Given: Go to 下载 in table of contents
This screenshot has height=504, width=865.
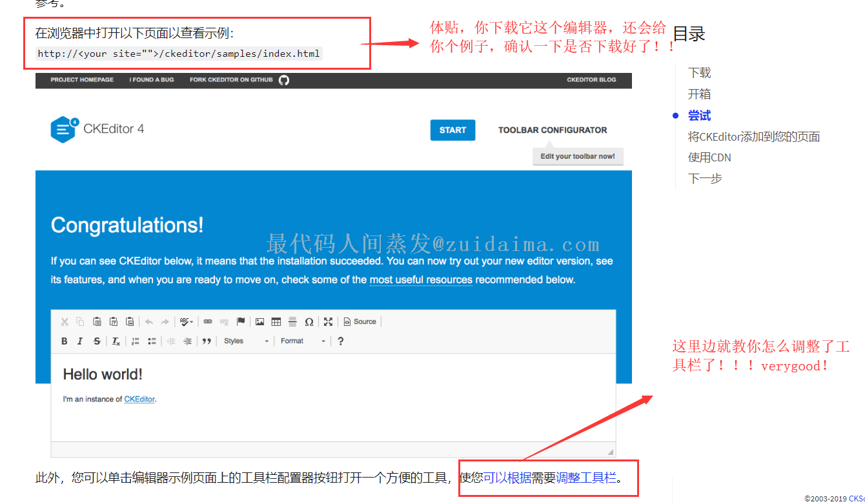Looking at the screenshot, I should click(x=699, y=73).
